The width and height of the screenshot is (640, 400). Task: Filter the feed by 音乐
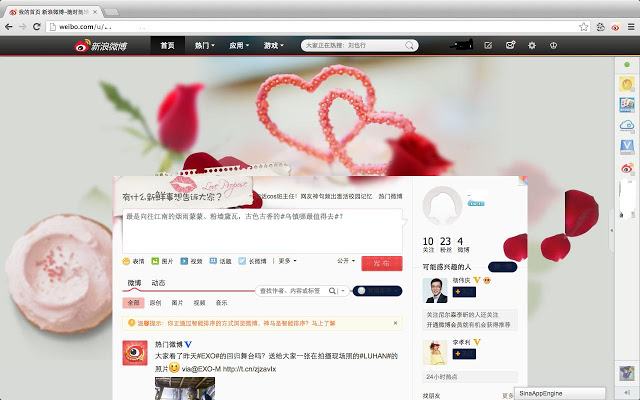(x=221, y=303)
